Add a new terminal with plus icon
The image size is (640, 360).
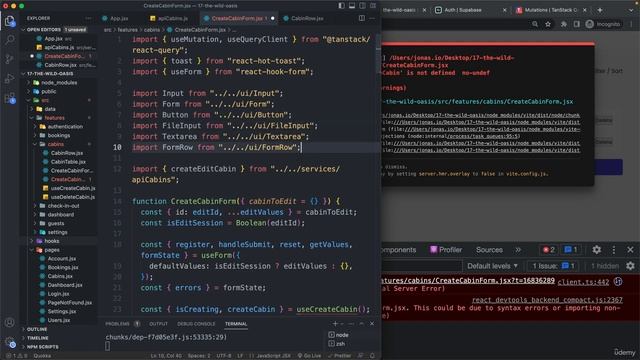(x=335, y=324)
